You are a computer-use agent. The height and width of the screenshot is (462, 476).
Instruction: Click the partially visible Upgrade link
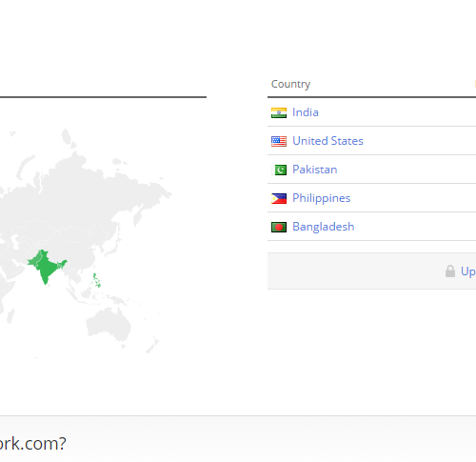point(468,271)
